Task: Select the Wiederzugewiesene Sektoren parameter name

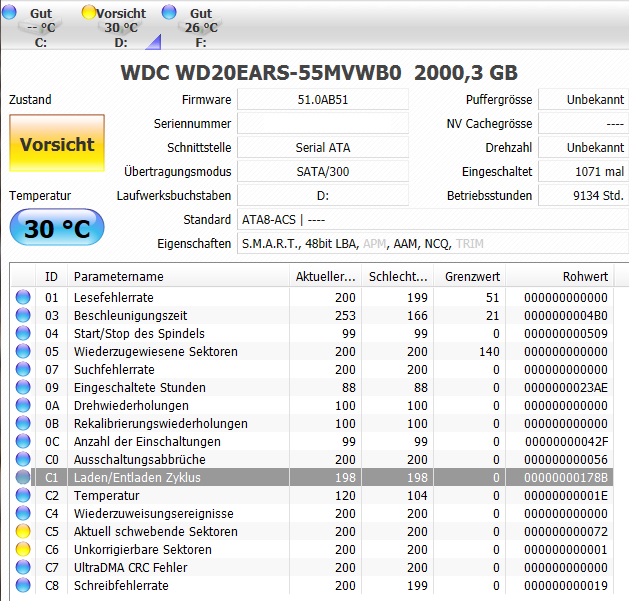Action: point(156,351)
